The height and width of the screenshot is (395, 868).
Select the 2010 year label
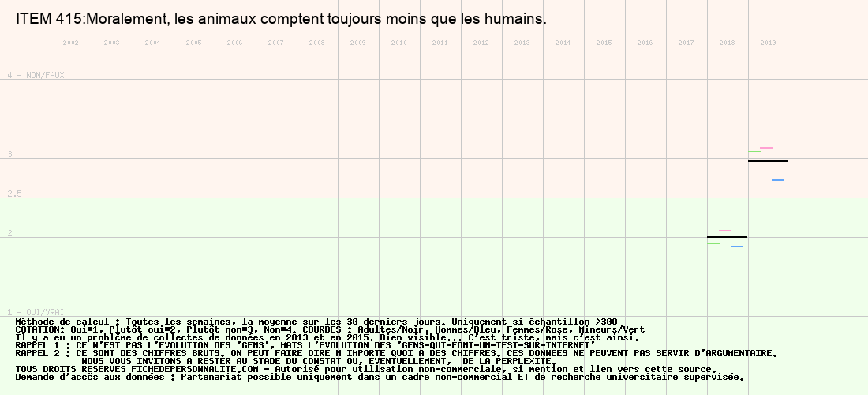pyautogui.click(x=398, y=43)
